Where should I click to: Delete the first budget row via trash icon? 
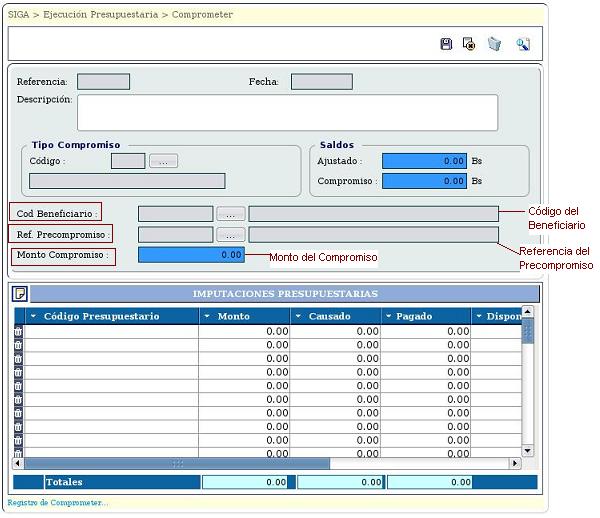pyautogui.click(x=18, y=331)
